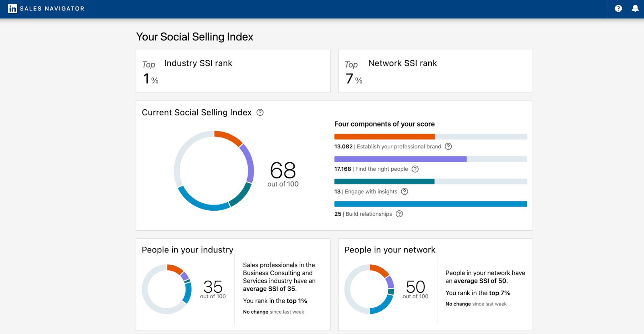Click '25' Build relationships score
The height and width of the screenshot is (334, 644).
(338, 214)
